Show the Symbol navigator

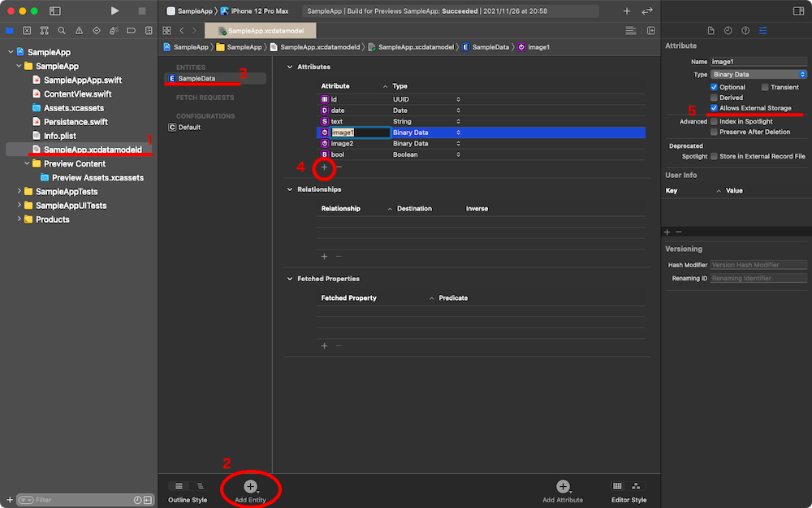coord(45,31)
